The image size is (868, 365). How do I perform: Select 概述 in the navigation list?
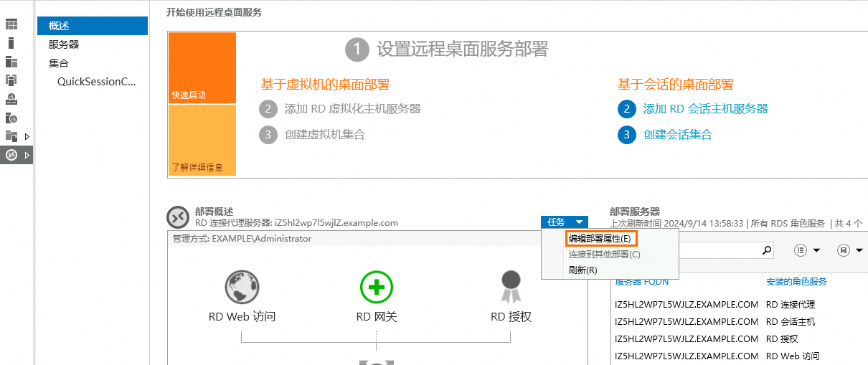[93, 26]
